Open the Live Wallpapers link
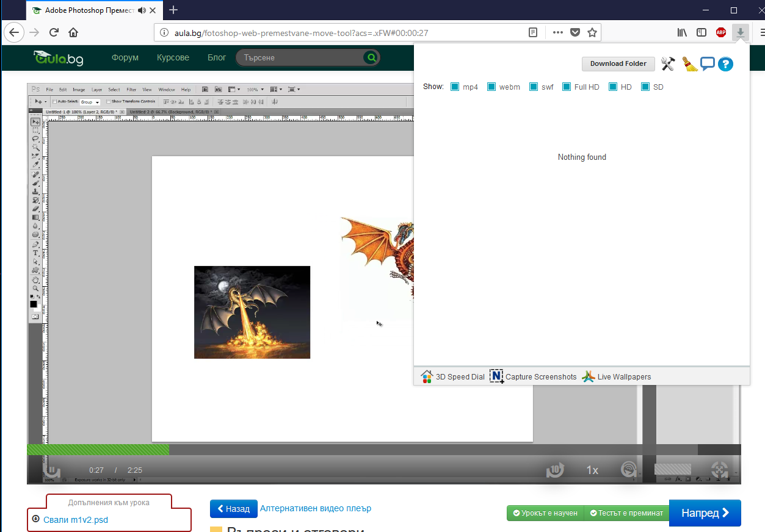This screenshot has width=765, height=532. (x=616, y=376)
